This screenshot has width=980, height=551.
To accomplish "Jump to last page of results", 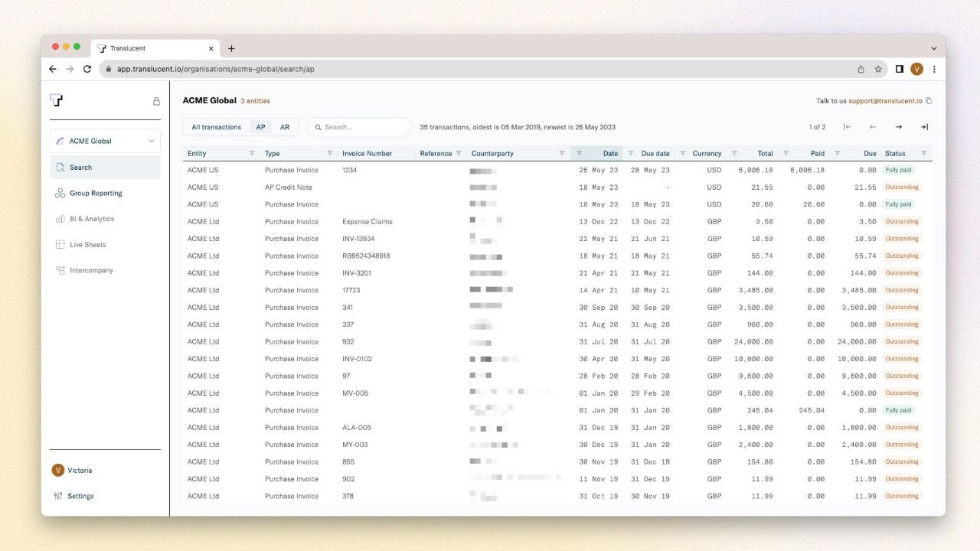I will tap(924, 127).
